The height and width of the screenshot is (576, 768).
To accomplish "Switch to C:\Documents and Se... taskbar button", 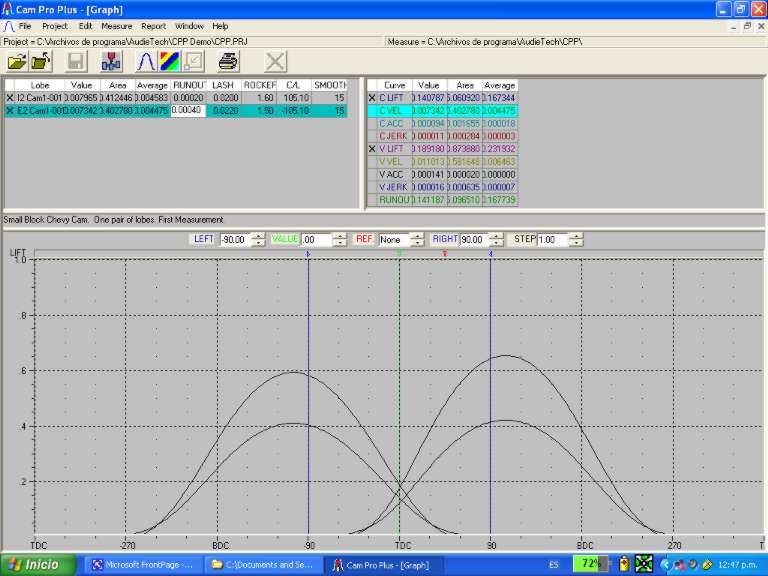I will click(263, 564).
